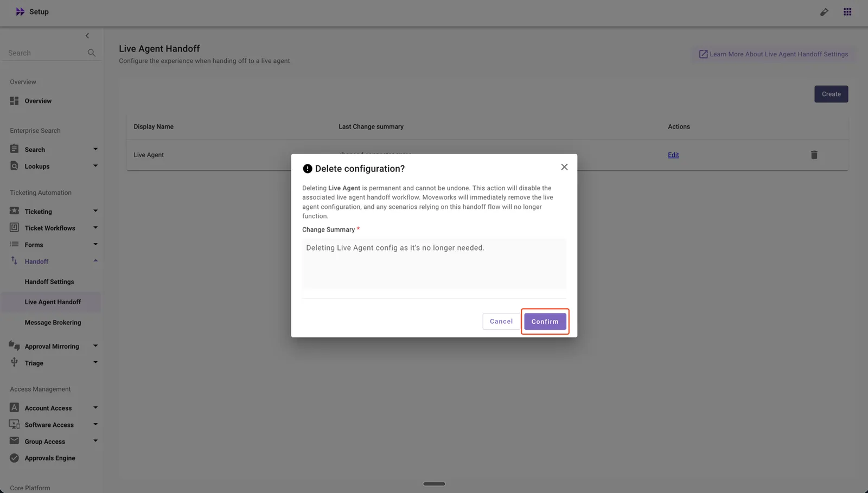The width and height of the screenshot is (868, 493).
Task: Expand the Group Access menu arrow
Action: tap(95, 441)
